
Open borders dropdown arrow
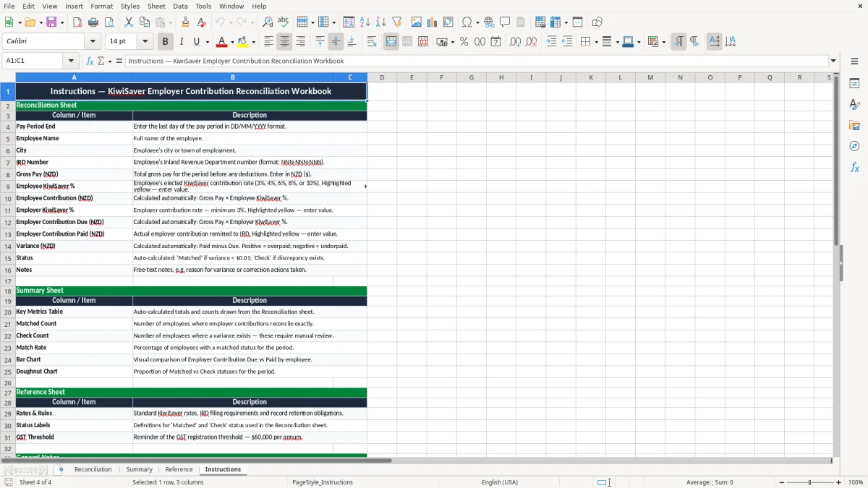point(595,42)
